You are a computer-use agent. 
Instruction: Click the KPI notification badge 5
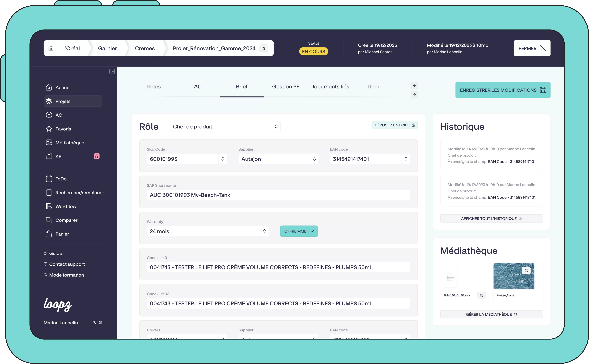tap(97, 156)
